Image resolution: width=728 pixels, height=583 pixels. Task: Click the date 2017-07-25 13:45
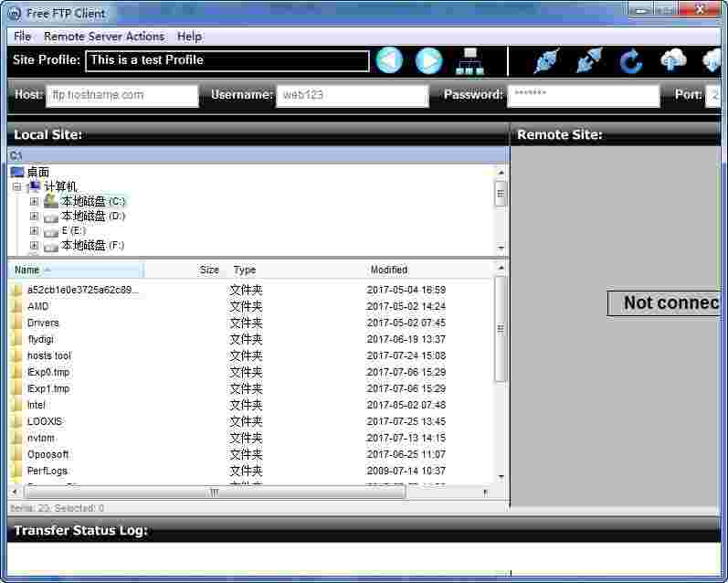pyautogui.click(x=406, y=422)
